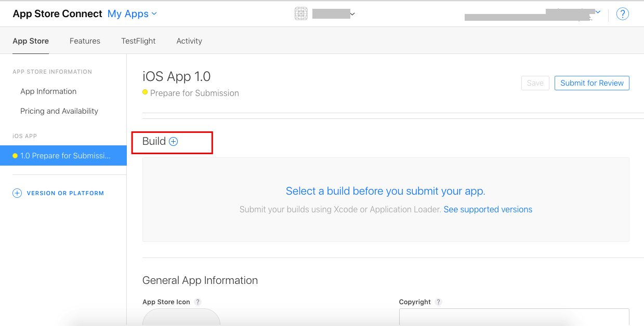Click 'Select a build before you submit' text

(x=386, y=191)
